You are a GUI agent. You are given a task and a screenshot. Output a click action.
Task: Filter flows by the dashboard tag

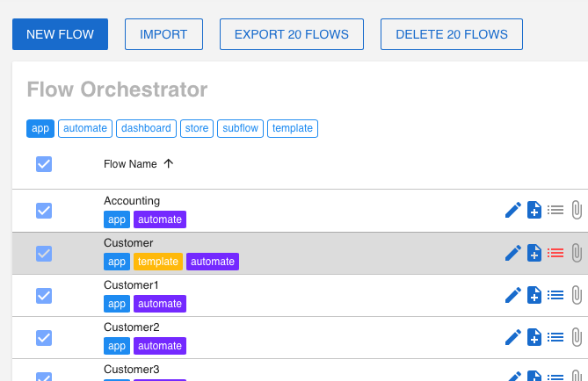click(x=146, y=128)
